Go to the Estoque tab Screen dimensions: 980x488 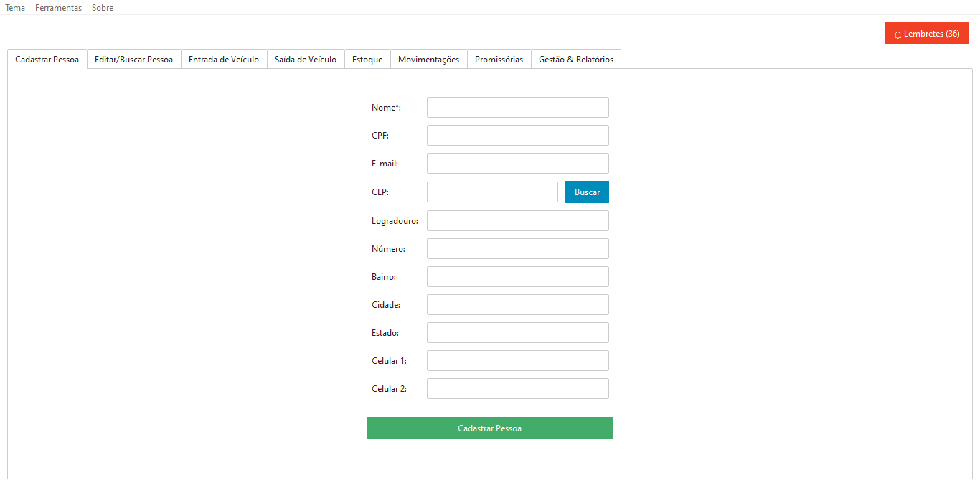tap(367, 60)
